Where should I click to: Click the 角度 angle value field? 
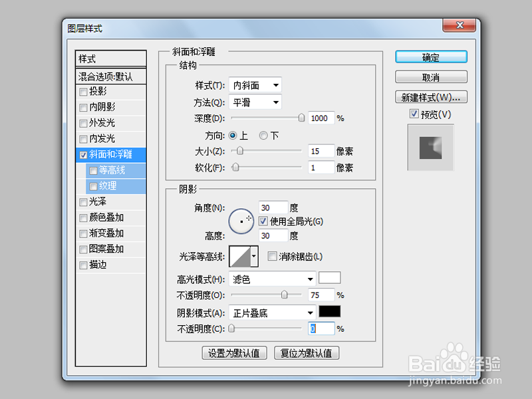[x=273, y=207]
